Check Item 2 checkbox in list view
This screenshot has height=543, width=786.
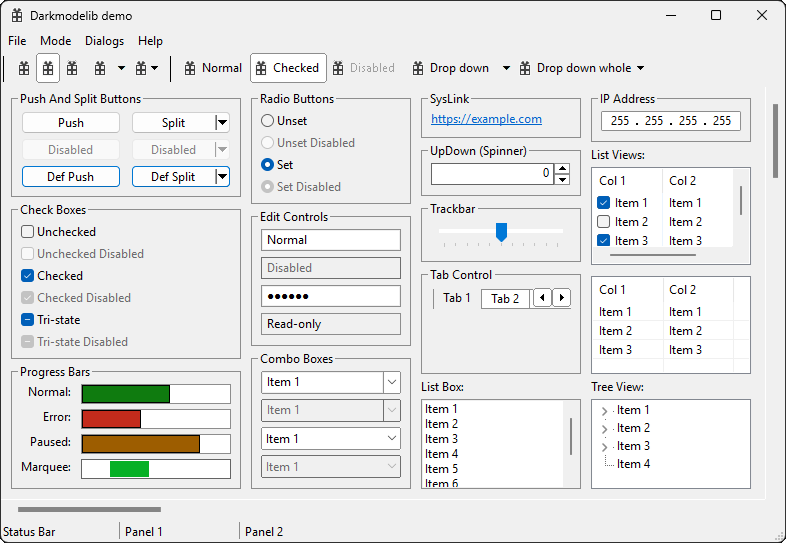604,222
